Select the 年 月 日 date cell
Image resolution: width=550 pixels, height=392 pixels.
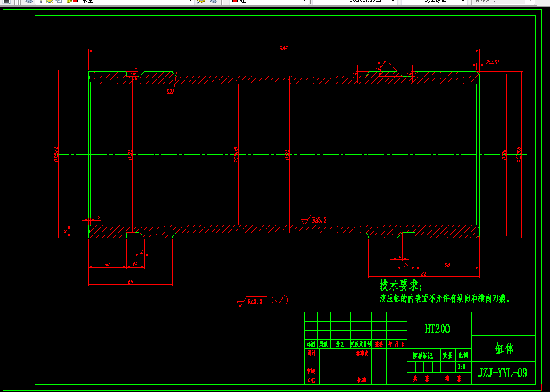coord(397,344)
